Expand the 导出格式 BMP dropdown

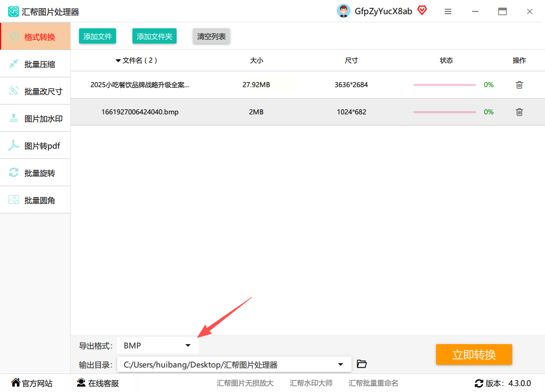point(158,346)
